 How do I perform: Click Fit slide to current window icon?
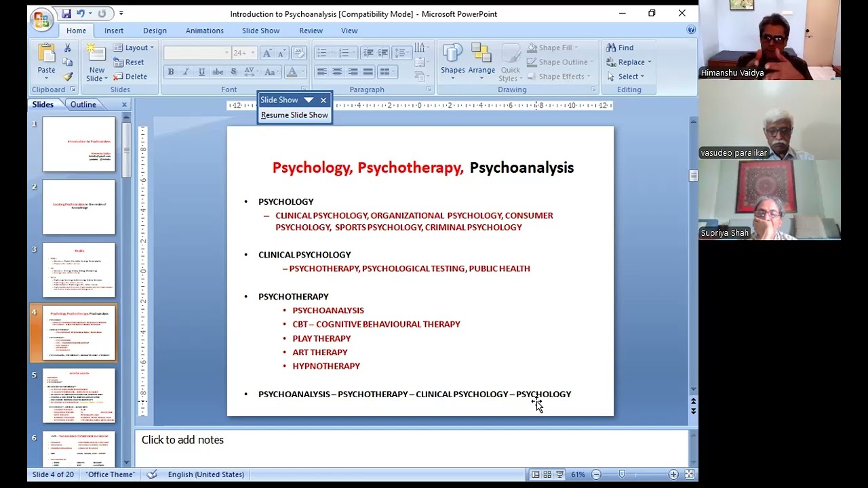click(x=689, y=474)
